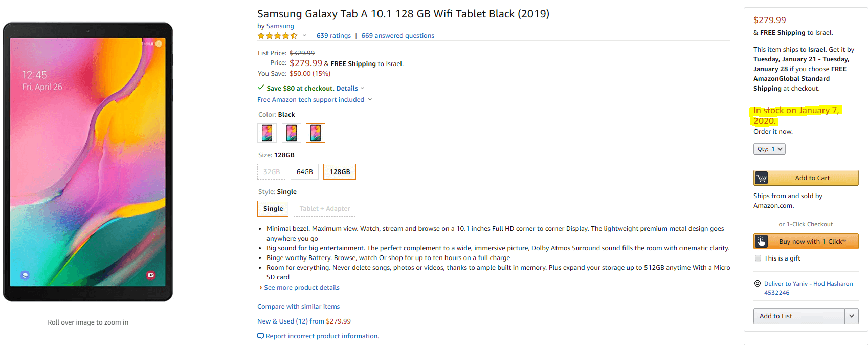This screenshot has height=345, width=868.
Task: Check the This is a gift checkbox
Action: point(758,258)
